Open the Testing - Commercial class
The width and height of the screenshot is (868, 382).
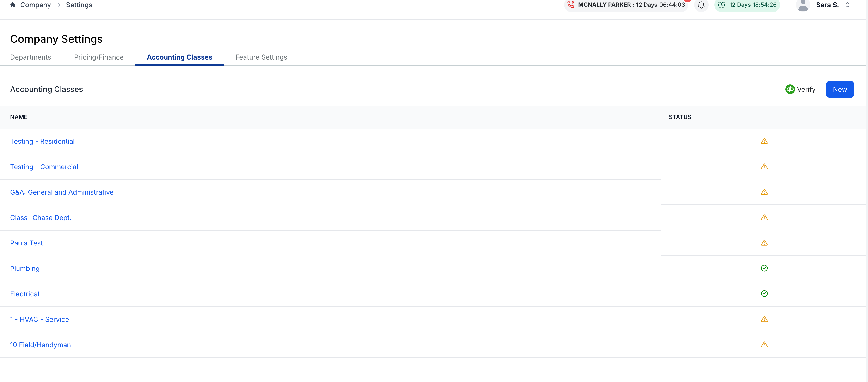point(44,167)
